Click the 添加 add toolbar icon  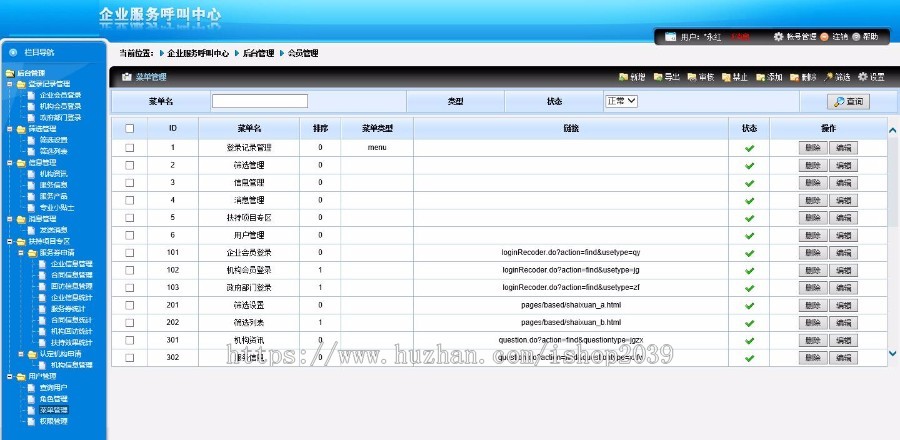(x=761, y=77)
